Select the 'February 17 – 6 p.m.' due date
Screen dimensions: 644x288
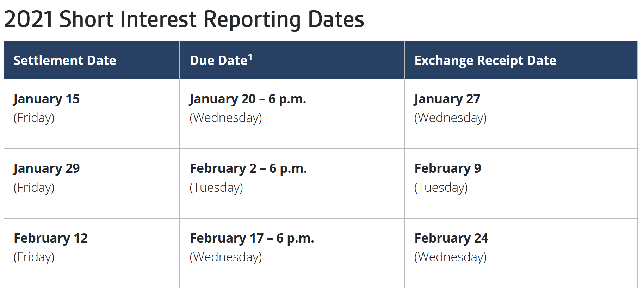coord(252,238)
